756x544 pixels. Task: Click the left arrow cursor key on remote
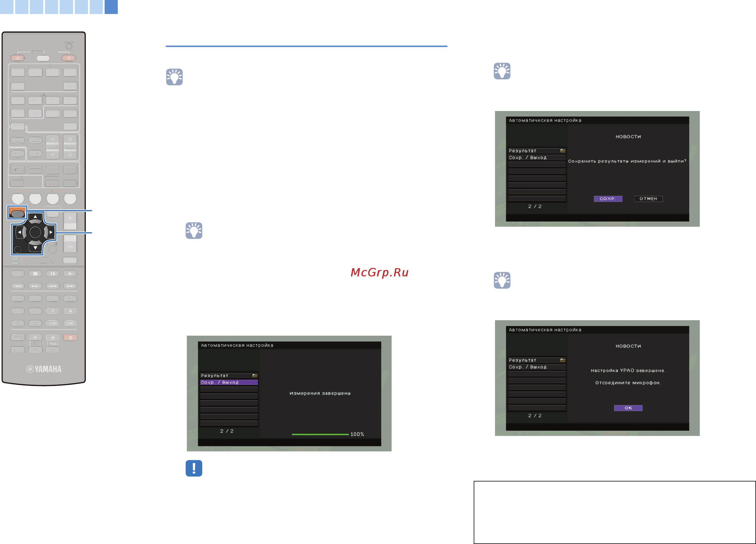click(x=20, y=232)
